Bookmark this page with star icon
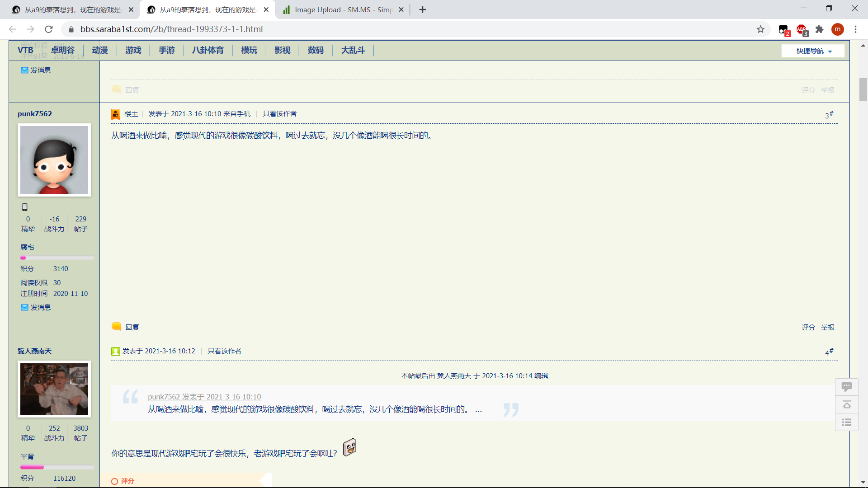The width and height of the screenshot is (868, 488). [x=760, y=29]
